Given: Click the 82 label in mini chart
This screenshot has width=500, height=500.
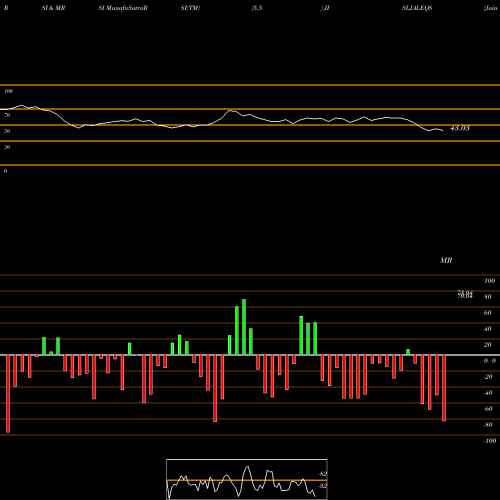Looking at the screenshot, I should click(322, 474).
